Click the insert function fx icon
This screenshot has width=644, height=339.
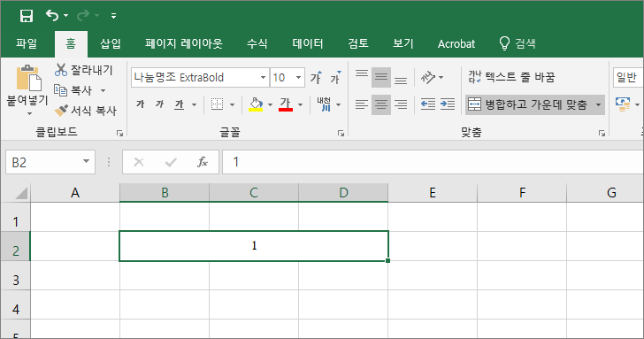[203, 162]
